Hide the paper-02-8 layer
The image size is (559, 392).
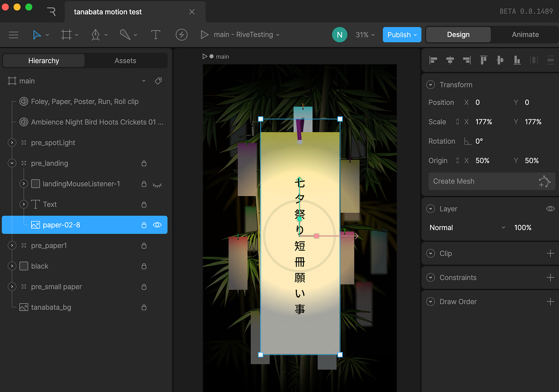pyautogui.click(x=157, y=225)
